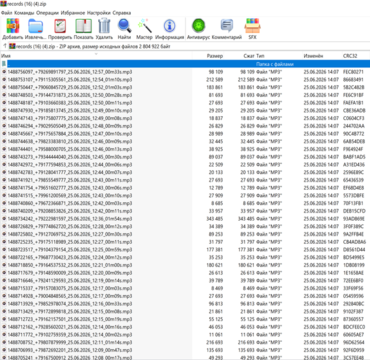Select the parent folder '..' row
Image resolution: width=370 pixels, height=360 pixels.
pos(185,64)
